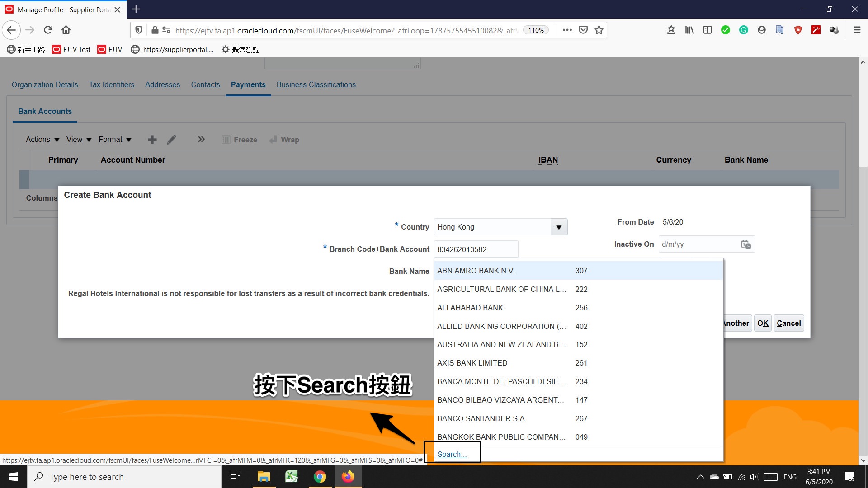The image size is (868, 488).
Task: Click OK in Create Bank Account dialog
Action: (x=763, y=324)
